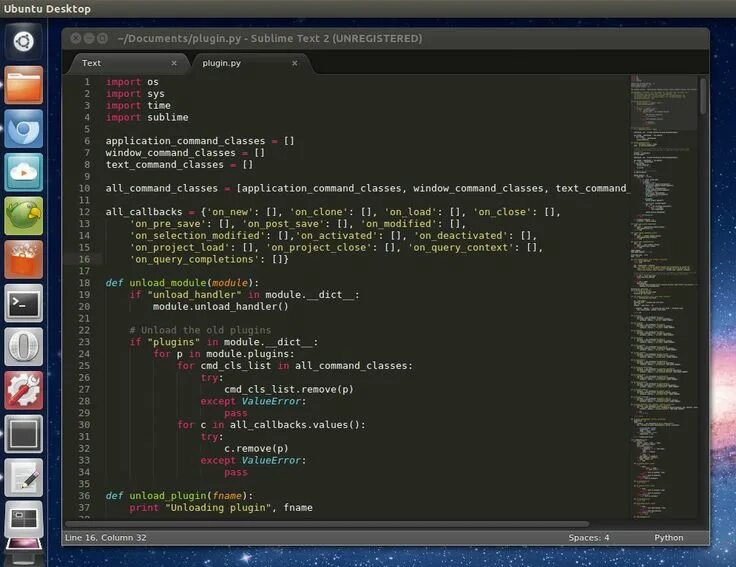Screen dimensions: 736x567
Task: Minimize the Sublime Text window
Action: [x=89, y=38]
